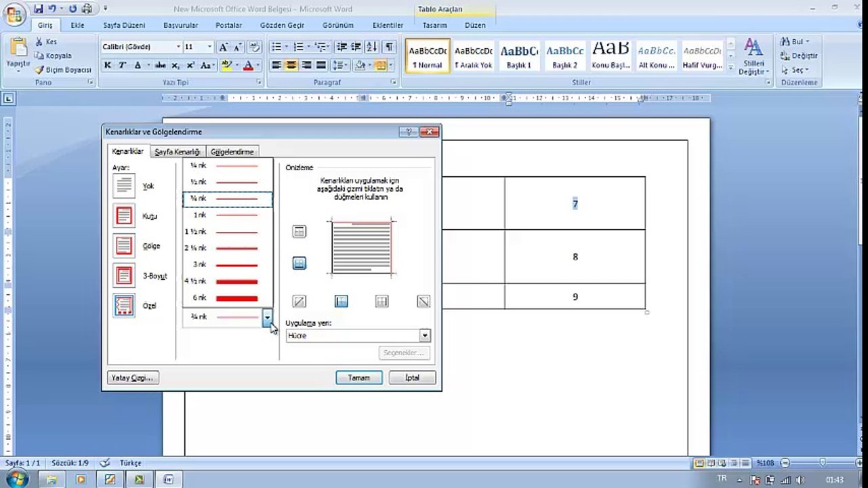Click the grow font size icon
This screenshot has height=488, width=868.
223,47
